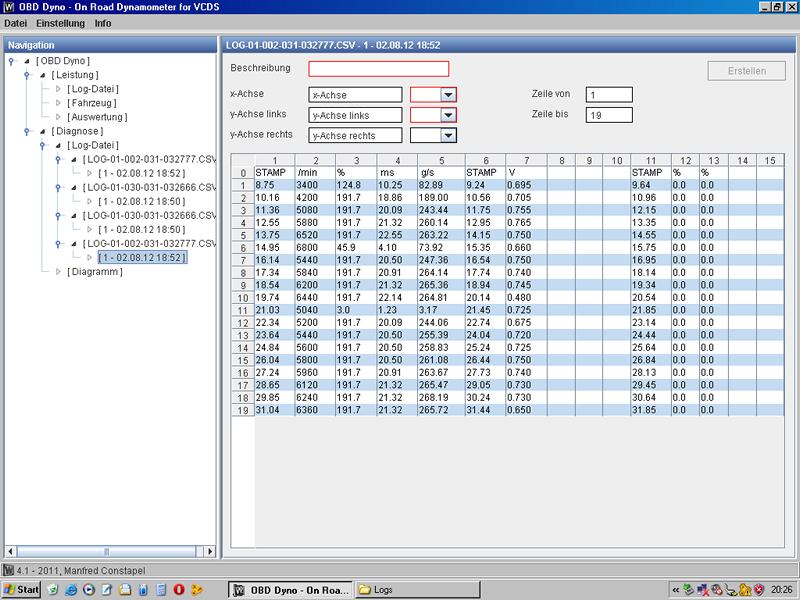Expand the Fahrzeug tree node
This screenshot has width=800, height=600.
tap(58, 103)
